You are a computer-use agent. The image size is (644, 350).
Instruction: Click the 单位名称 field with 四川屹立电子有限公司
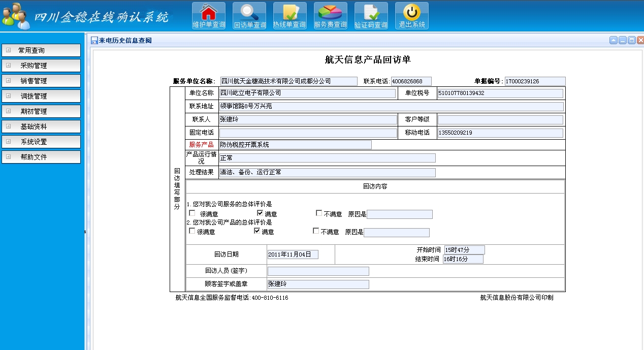pyautogui.click(x=307, y=93)
